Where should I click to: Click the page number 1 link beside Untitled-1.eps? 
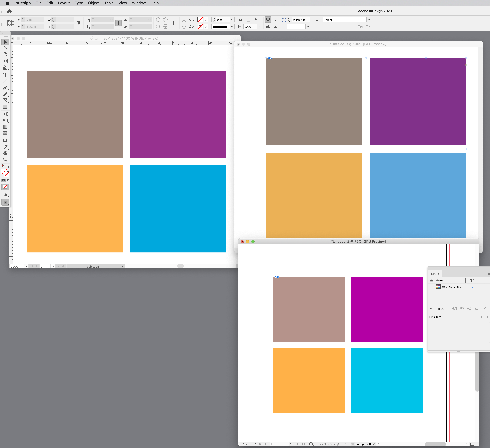tap(473, 287)
